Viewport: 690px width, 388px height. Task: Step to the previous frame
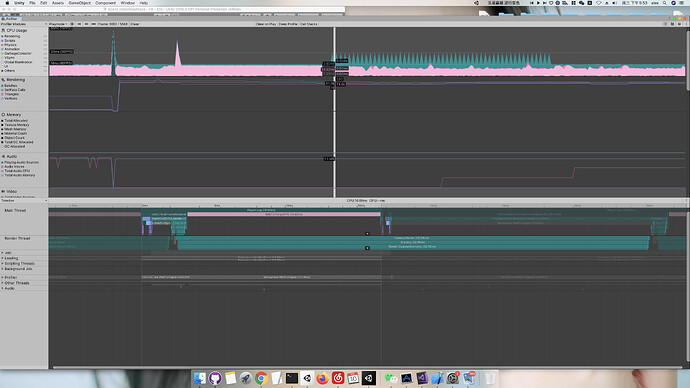click(79, 24)
